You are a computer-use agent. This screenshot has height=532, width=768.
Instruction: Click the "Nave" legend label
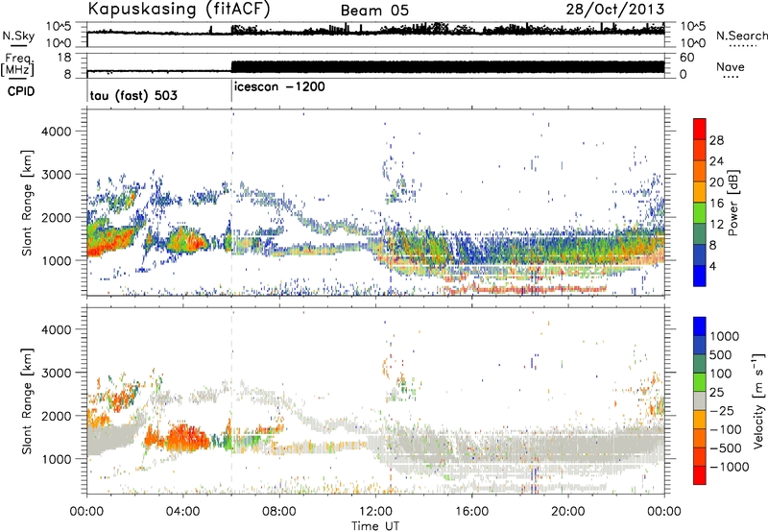(x=731, y=66)
